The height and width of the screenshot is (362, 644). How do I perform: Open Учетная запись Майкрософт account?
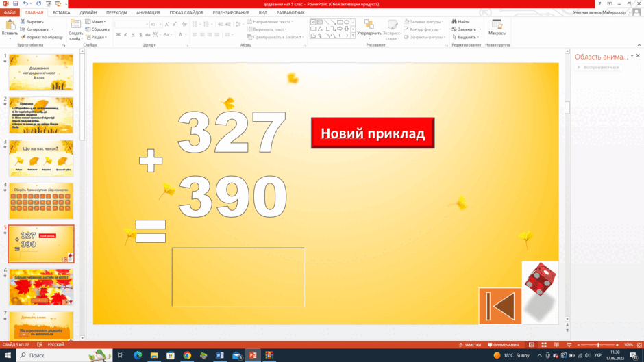pos(602,12)
